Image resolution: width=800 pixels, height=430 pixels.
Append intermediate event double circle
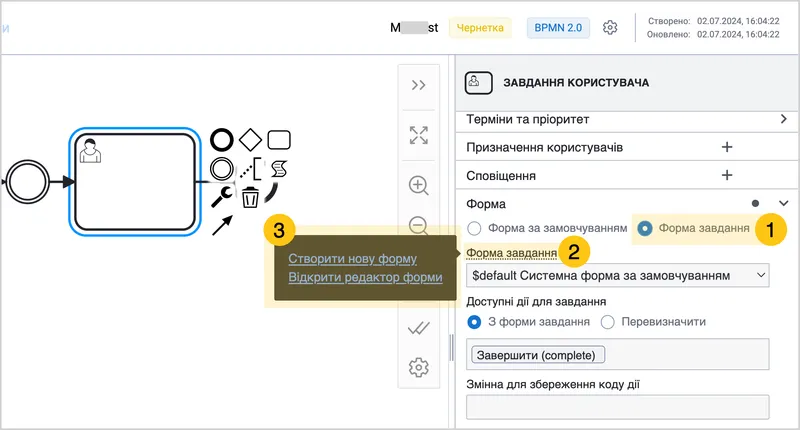pyautogui.click(x=222, y=169)
